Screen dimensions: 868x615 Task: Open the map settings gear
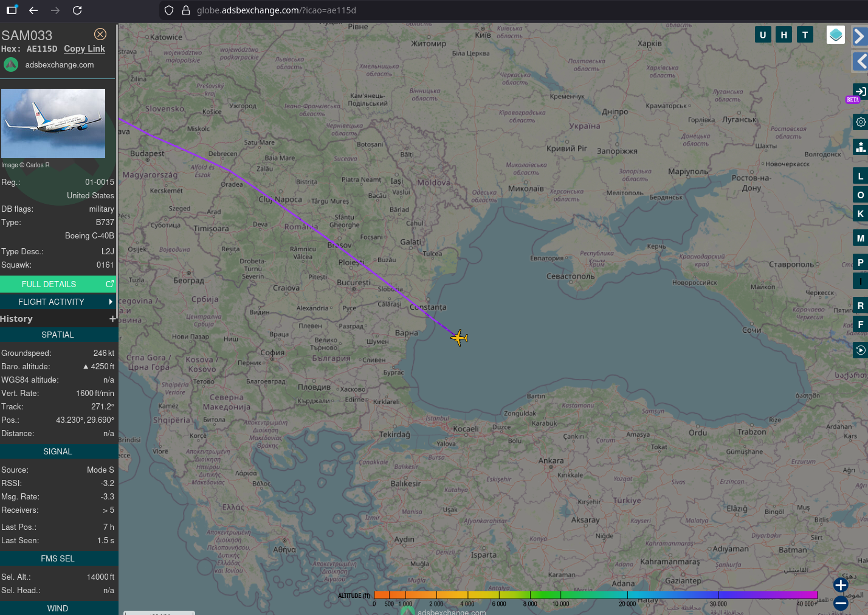coord(861,122)
